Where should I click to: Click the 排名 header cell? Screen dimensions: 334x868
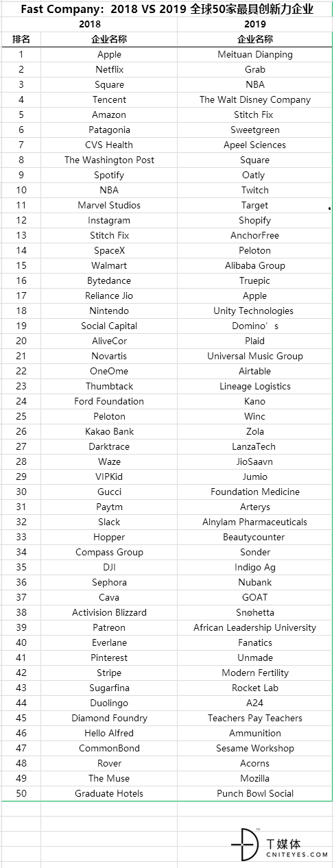[x=21, y=39]
